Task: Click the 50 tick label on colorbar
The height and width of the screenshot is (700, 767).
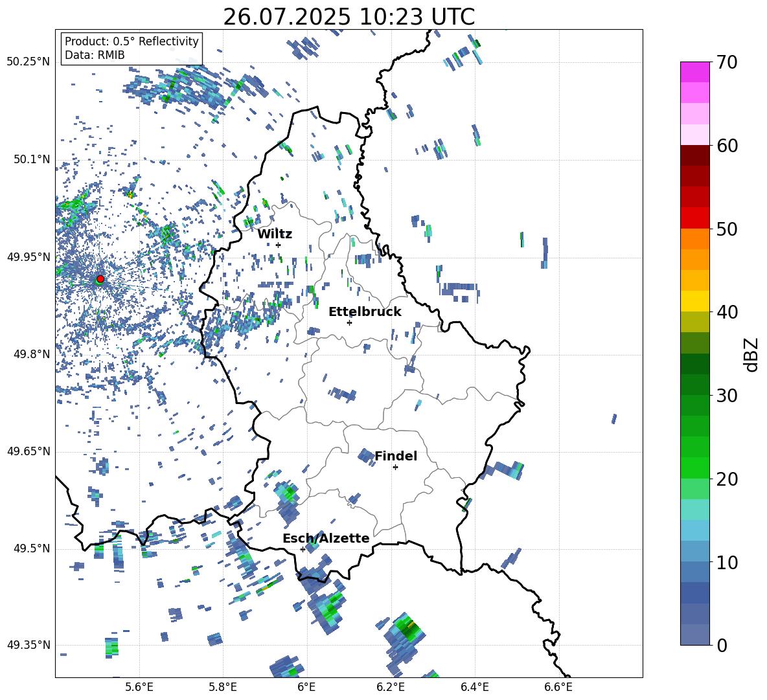Action: point(727,229)
